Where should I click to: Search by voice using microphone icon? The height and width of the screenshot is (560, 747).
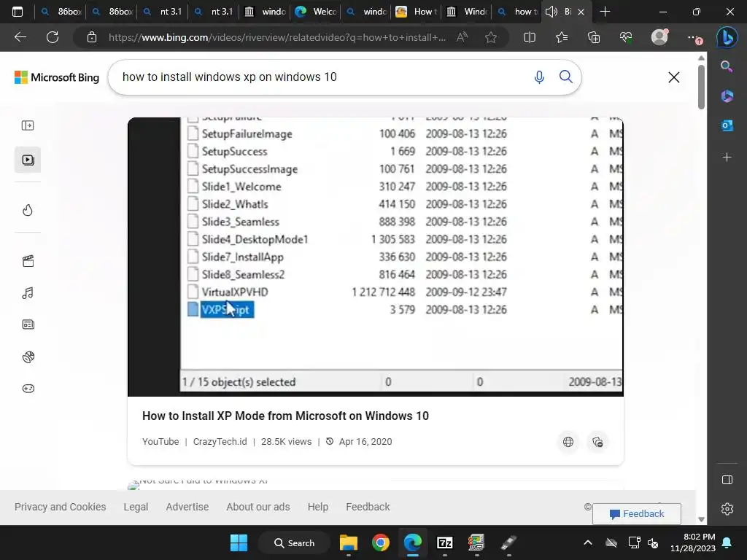539,77
